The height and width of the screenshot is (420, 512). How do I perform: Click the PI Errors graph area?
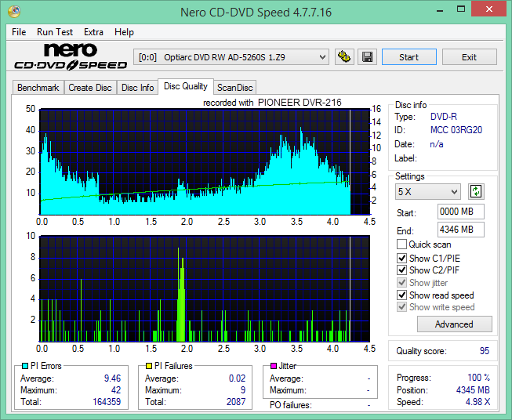click(205, 162)
